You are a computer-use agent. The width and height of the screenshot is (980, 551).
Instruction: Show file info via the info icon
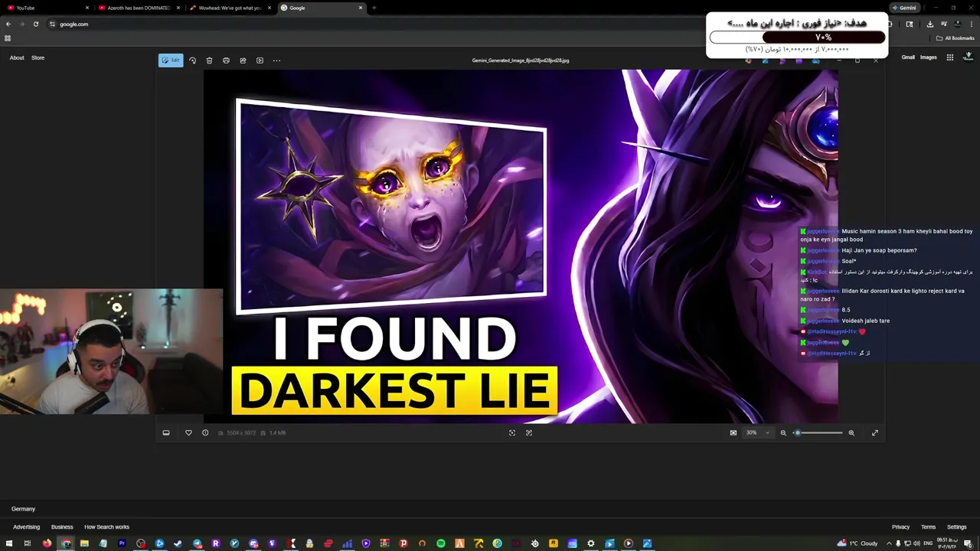[x=205, y=432]
